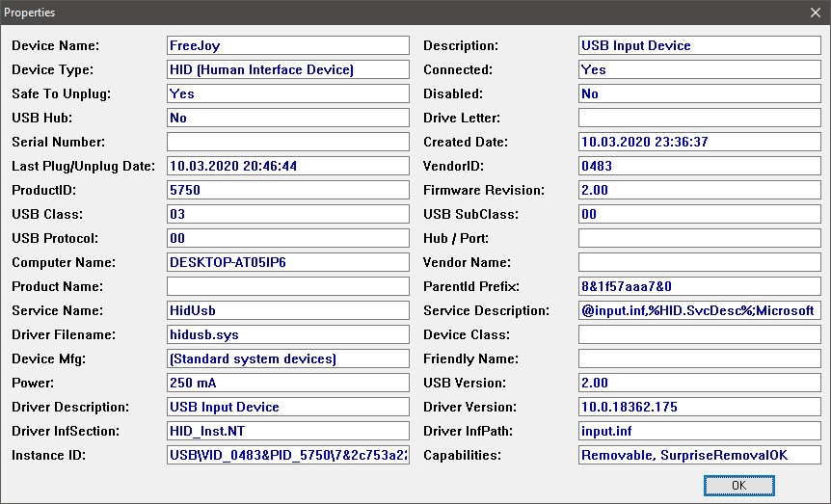Image resolution: width=831 pixels, height=504 pixels.
Task: Click the 'Device Name:' label
Action: (x=56, y=45)
